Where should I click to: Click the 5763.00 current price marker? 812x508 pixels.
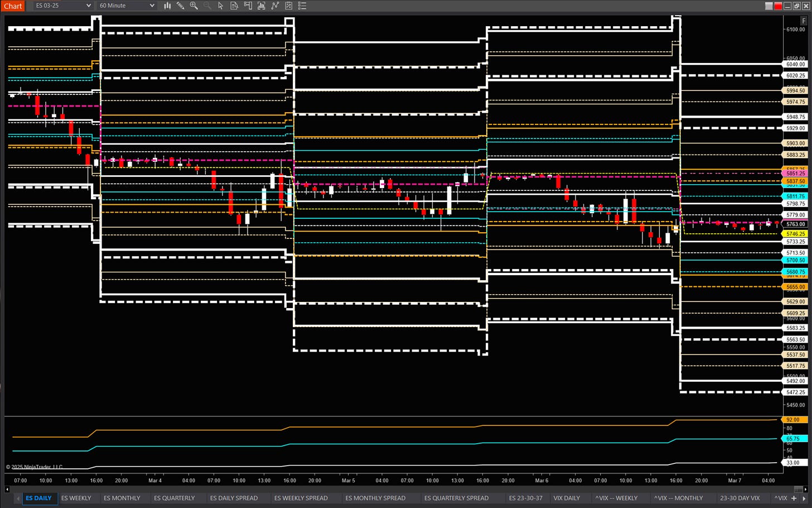click(795, 224)
